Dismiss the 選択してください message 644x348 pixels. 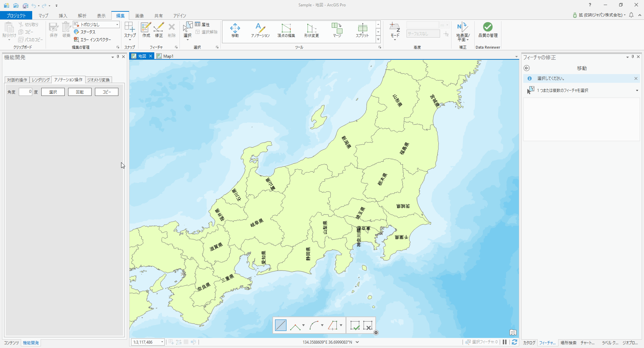tap(636, 78)
